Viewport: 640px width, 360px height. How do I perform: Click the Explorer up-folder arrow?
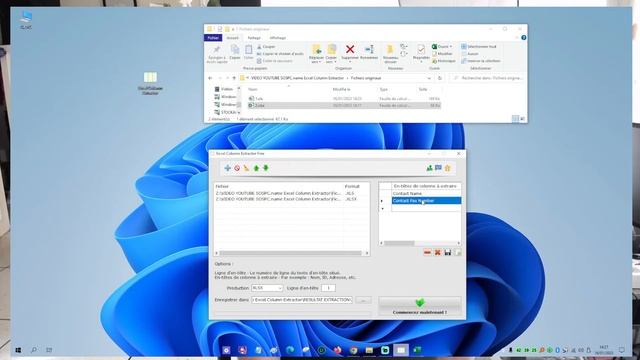click(234, 78)
